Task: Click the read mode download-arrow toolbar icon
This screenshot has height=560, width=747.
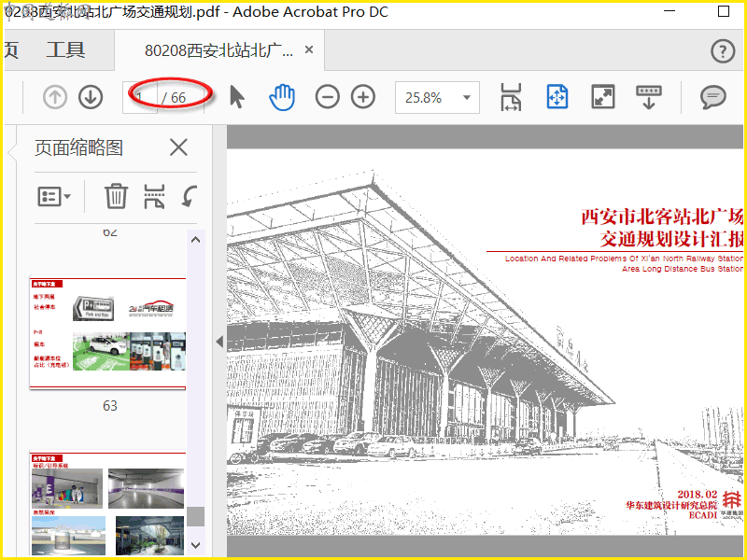Action: [649, 97]
